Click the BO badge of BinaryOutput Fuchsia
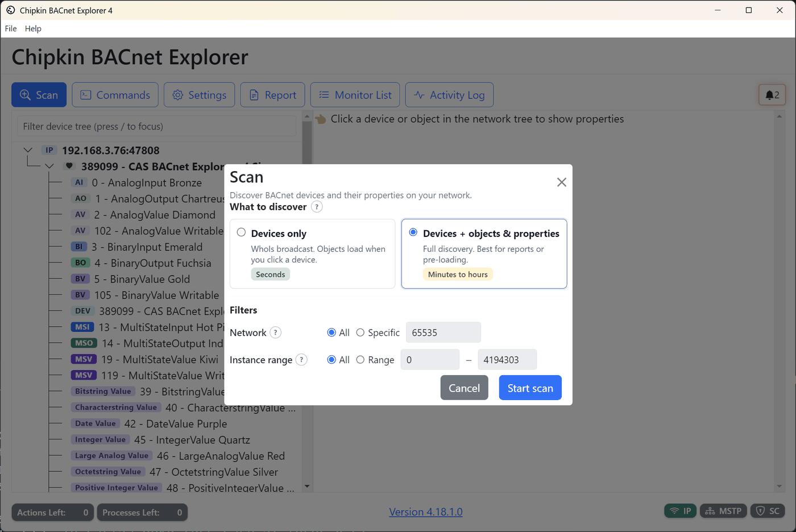 click(x=81, y=263)
